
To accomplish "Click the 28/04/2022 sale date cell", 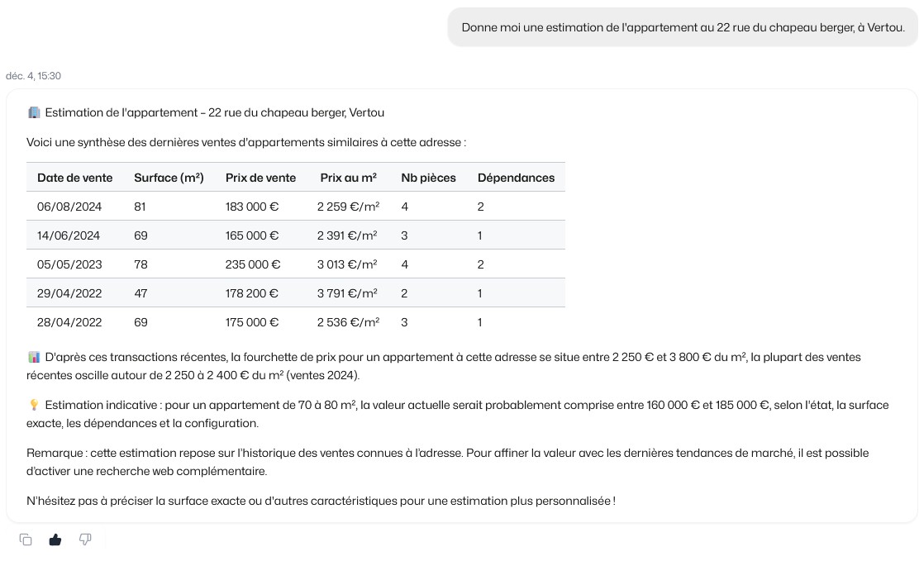I will pyautogui.click(x=69, y=322).
